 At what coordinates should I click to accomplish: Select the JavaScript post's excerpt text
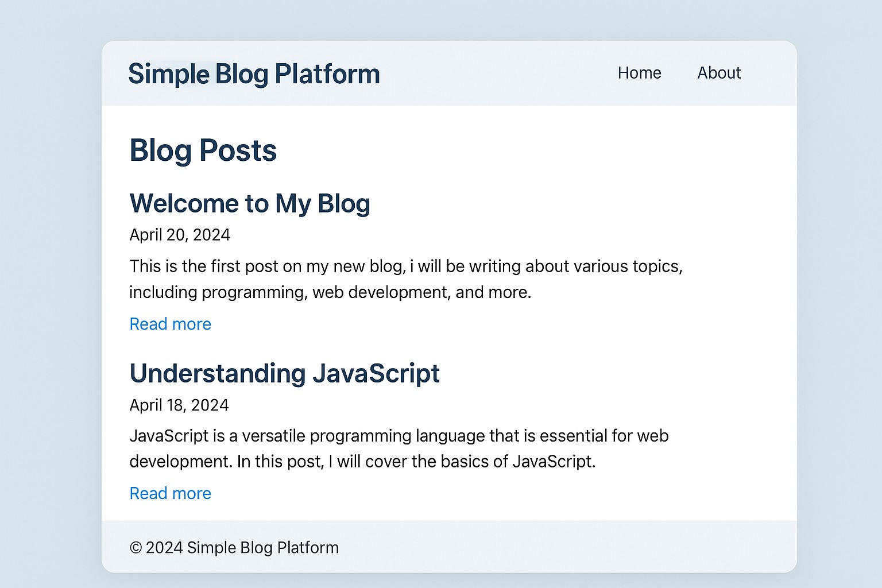pyautogui.click(x=399, y=448)
